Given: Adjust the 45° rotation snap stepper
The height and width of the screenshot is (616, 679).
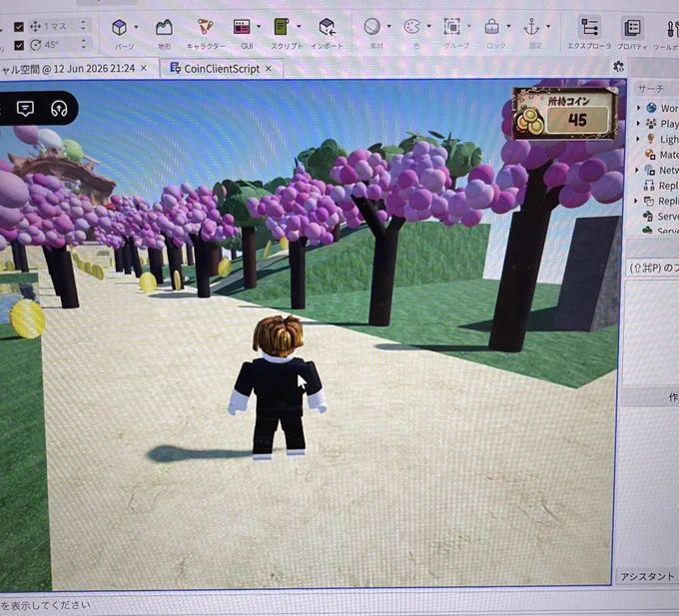Looking at the screenshot, I should pyautogui.click(x=84, y=44).
